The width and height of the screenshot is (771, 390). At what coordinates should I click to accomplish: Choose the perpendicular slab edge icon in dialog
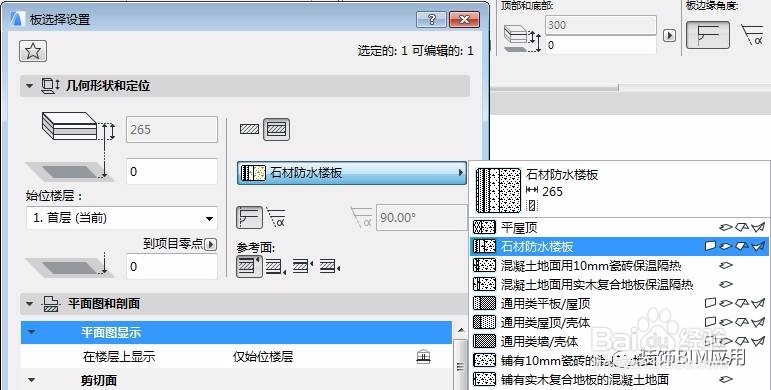click(249, 217)
